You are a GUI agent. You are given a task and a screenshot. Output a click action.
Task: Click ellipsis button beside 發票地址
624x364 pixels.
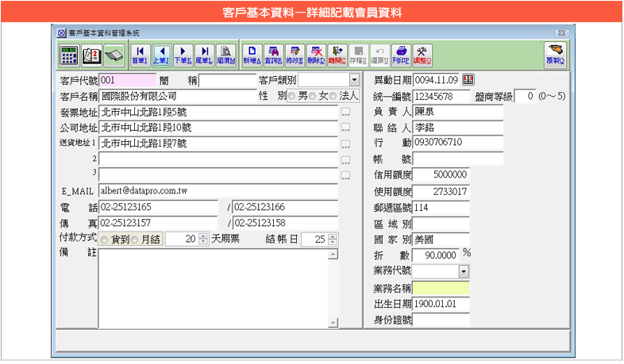tap(345, 113)
